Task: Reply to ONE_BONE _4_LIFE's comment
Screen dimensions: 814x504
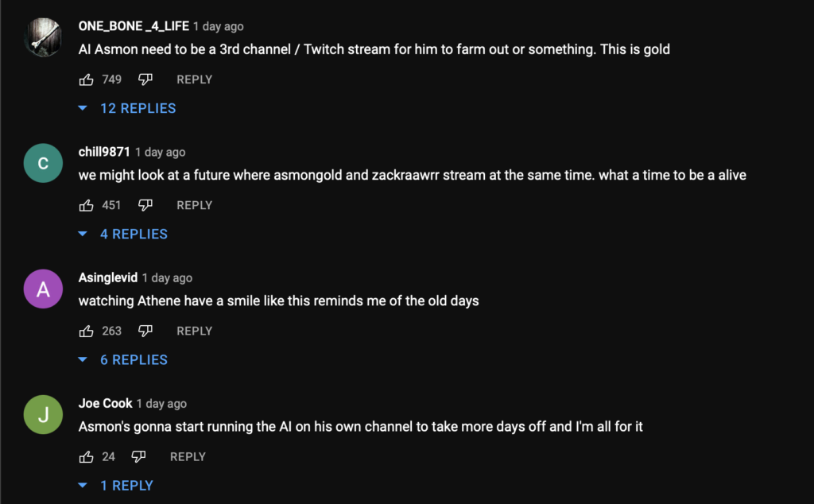Action: pos(194,79)
